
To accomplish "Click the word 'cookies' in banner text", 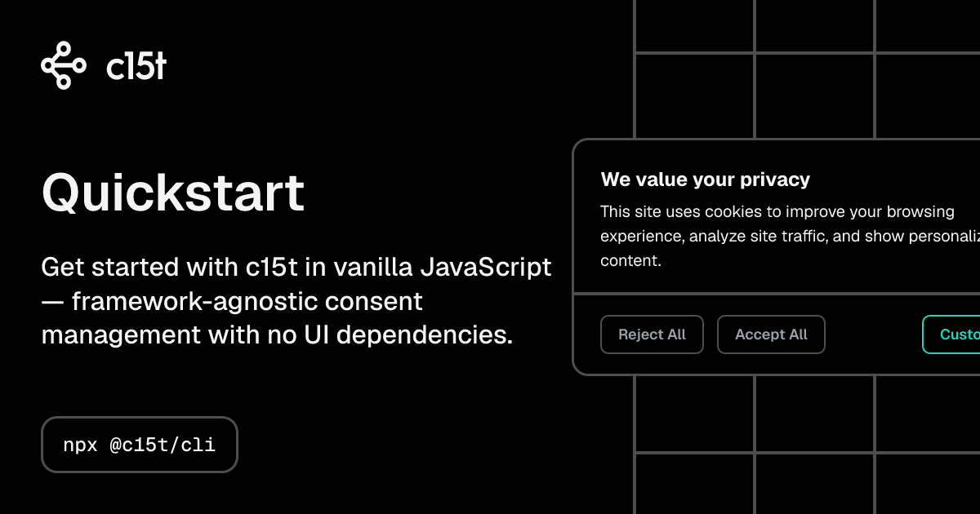I will (733, 212).
